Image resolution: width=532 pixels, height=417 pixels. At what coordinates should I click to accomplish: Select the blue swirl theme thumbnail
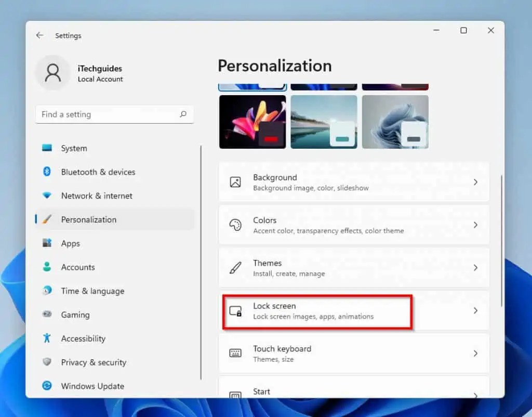point(395,122)
